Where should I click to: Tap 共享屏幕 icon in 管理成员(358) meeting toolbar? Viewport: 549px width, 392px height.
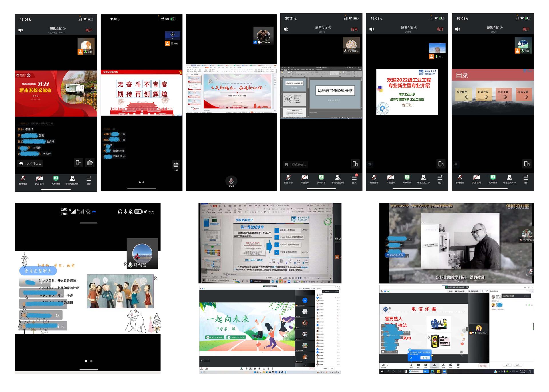click(56, 178)
